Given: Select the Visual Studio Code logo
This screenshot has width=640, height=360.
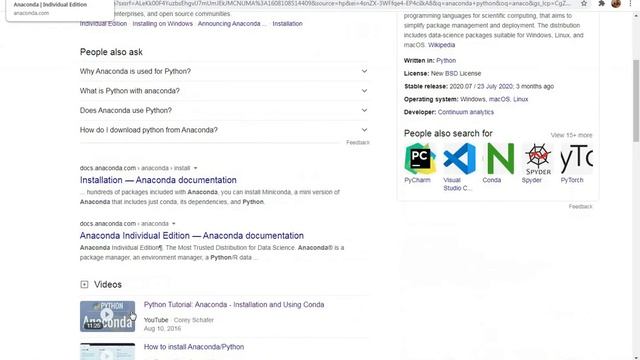Looking at the screenshot, I should tap(459, 159).
